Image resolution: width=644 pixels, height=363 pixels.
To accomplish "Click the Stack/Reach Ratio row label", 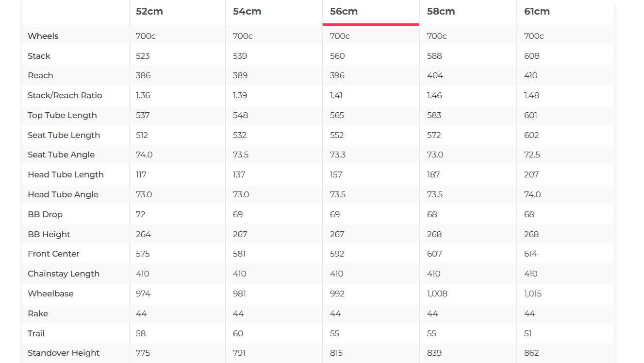I will pyautogui.click(x=65, y=95).
